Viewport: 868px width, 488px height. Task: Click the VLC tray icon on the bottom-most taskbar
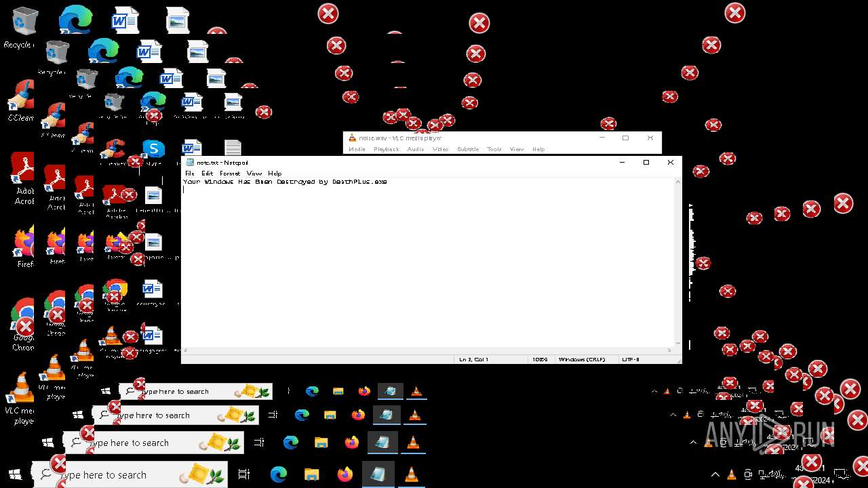[x=732, y=474]
